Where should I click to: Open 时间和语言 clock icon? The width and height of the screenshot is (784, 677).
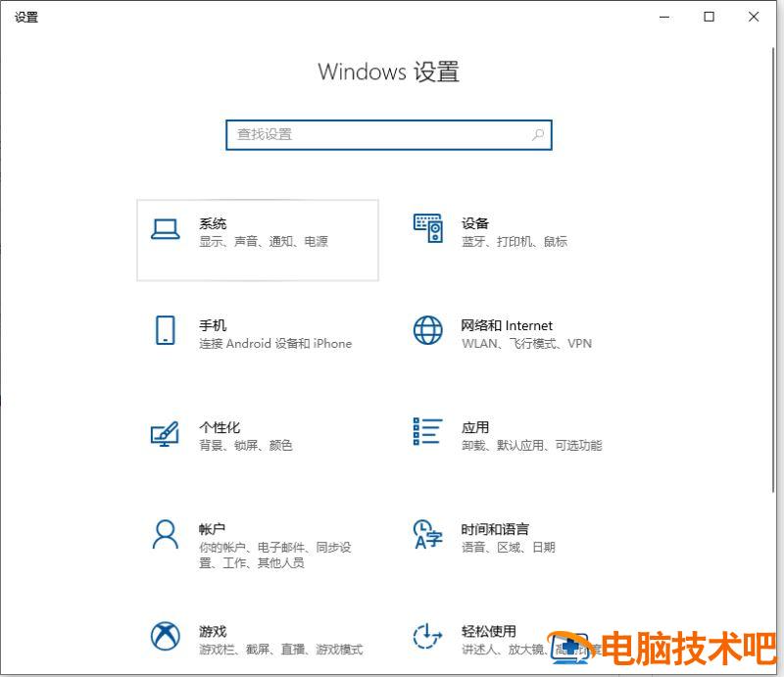click(428, 536)
